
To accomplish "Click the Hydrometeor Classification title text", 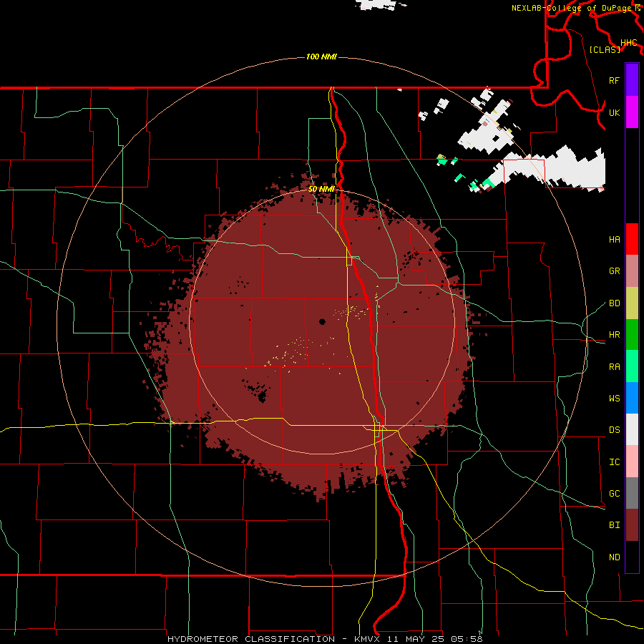I will coord(251,639).
